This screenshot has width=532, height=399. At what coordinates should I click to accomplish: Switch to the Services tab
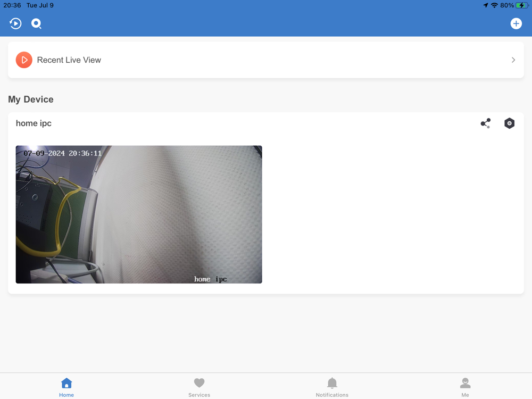click(199, 387)
